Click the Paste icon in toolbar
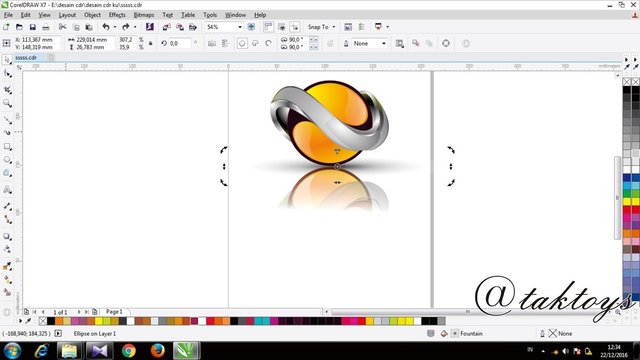 tap(89, 27)
